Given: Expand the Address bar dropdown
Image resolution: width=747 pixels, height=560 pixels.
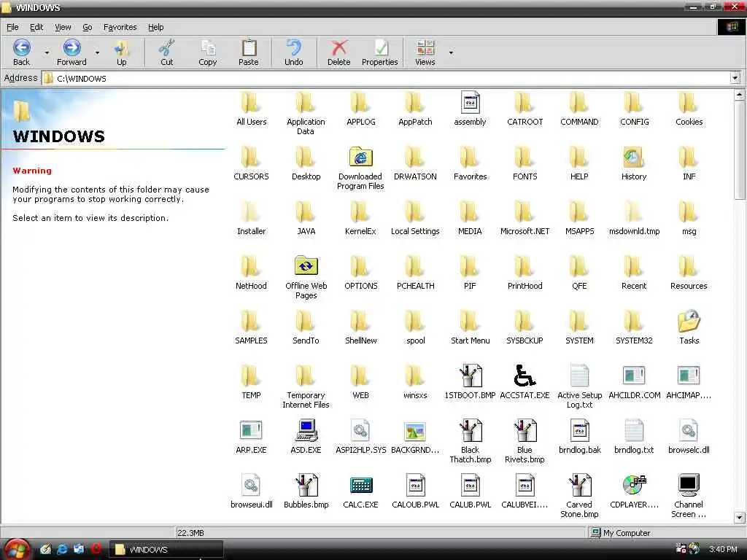Looking at the screenshot, I should tap(735, 77).
